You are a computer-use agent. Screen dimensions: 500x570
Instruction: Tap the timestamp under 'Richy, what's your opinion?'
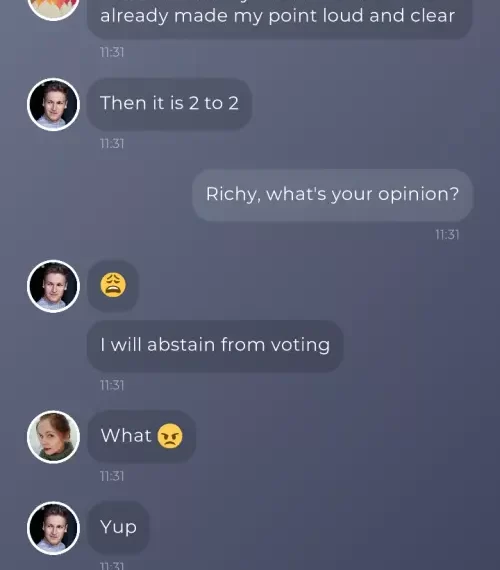coord(447,235)
